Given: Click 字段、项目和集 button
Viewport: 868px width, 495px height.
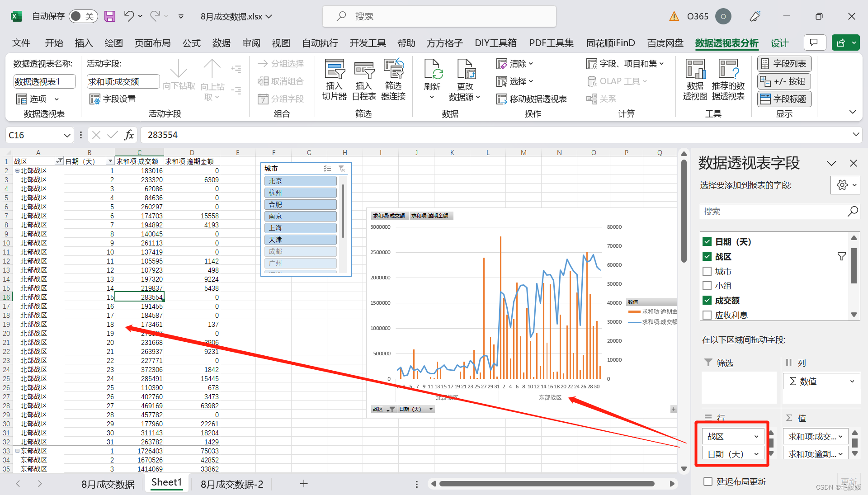Looking at the screenshot, I should click(x=625, y=64).
